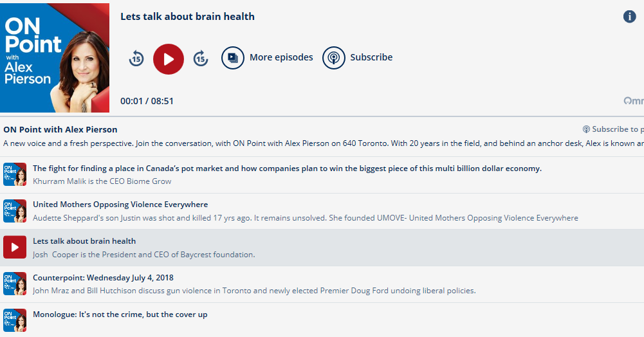Click the 00:01 / 08:51 time display
This screenshot has width=644, height=337.
click(147, 101)
